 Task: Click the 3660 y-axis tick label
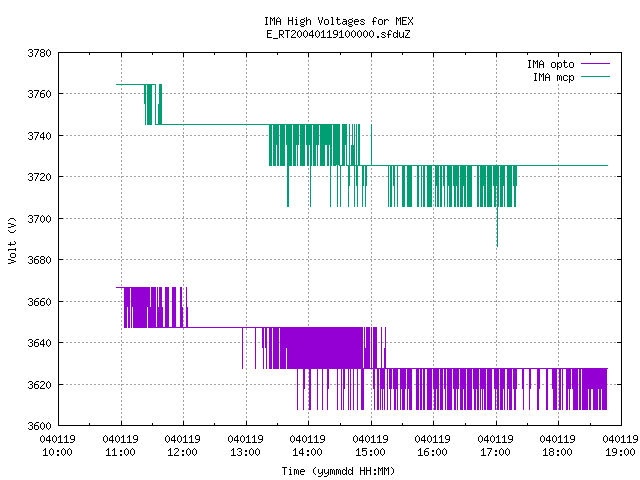point(40,302)
